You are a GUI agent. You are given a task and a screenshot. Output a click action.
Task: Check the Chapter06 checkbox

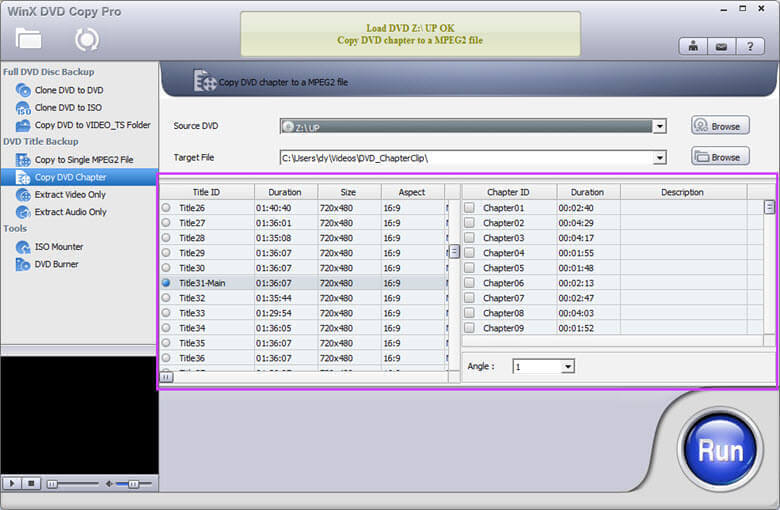(x=469, y=283)
